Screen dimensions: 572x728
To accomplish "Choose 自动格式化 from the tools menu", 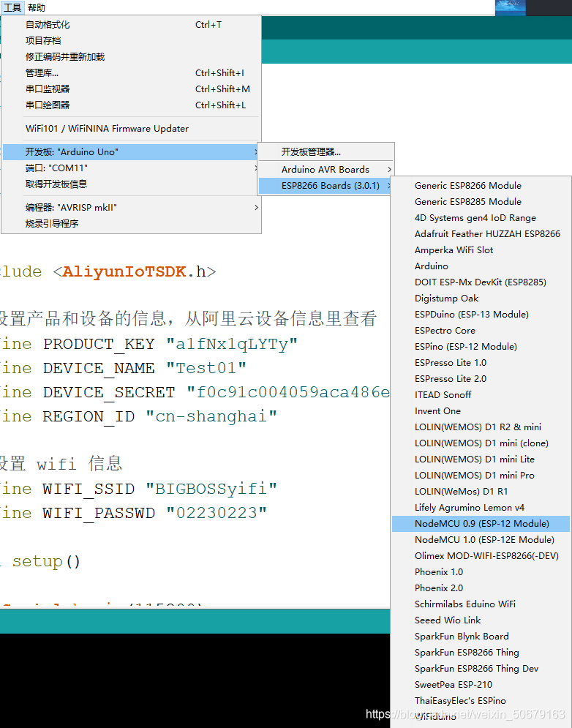I will (x=132, y=25).
